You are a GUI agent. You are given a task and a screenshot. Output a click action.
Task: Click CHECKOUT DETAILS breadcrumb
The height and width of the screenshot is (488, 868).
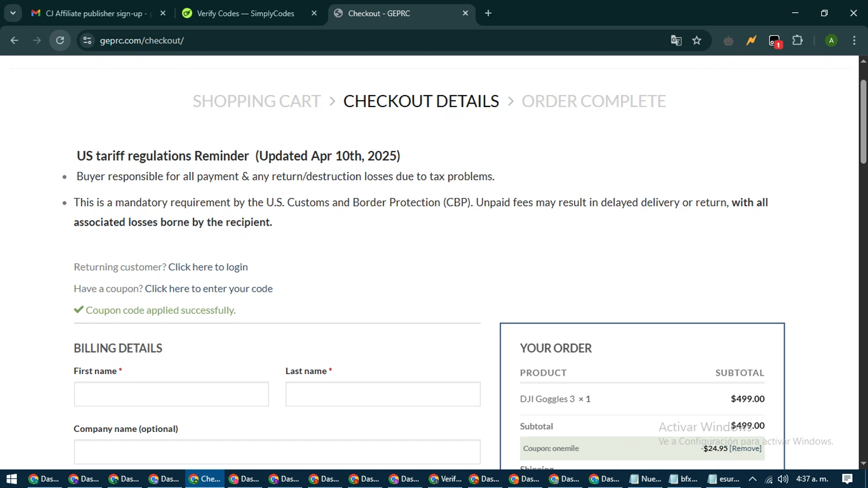[421, 101]
